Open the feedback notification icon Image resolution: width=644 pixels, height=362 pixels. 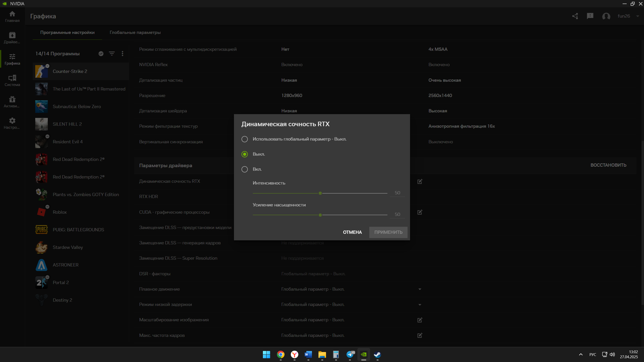tap(590, 16)
